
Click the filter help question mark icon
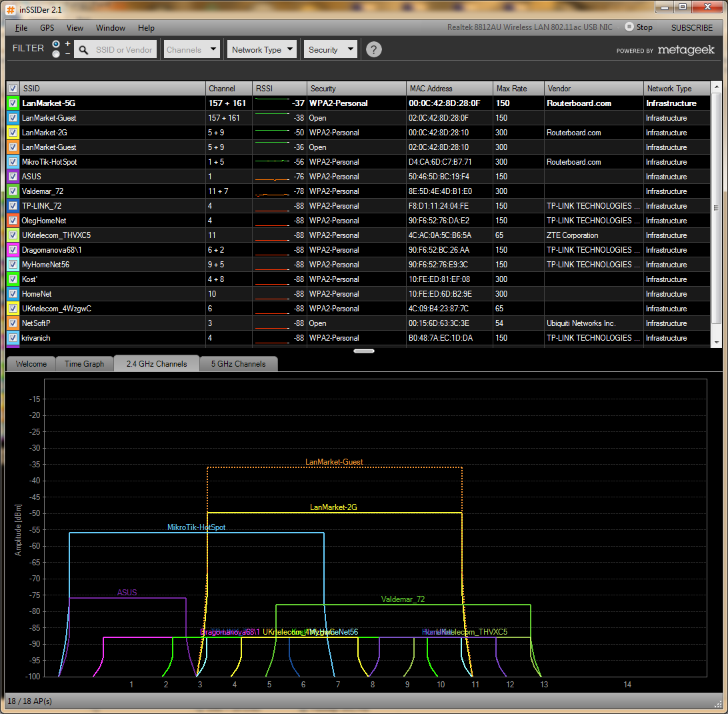(x=374, y=49)
